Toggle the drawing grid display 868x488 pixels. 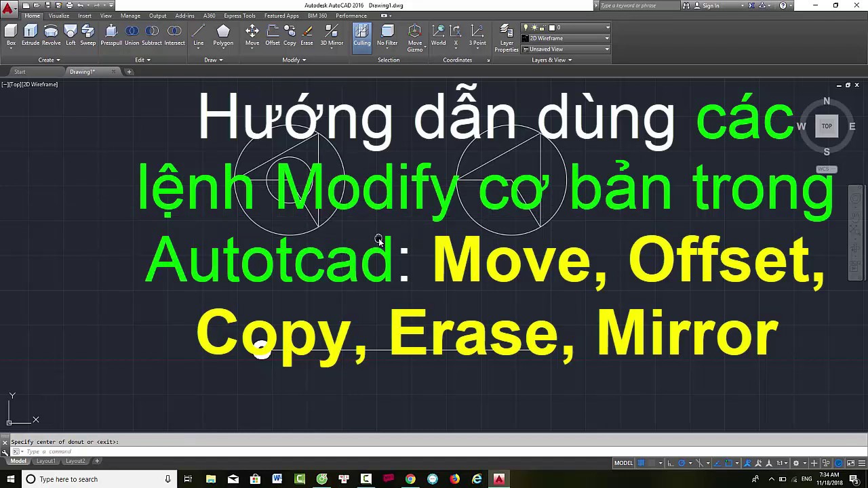(641, 463)
